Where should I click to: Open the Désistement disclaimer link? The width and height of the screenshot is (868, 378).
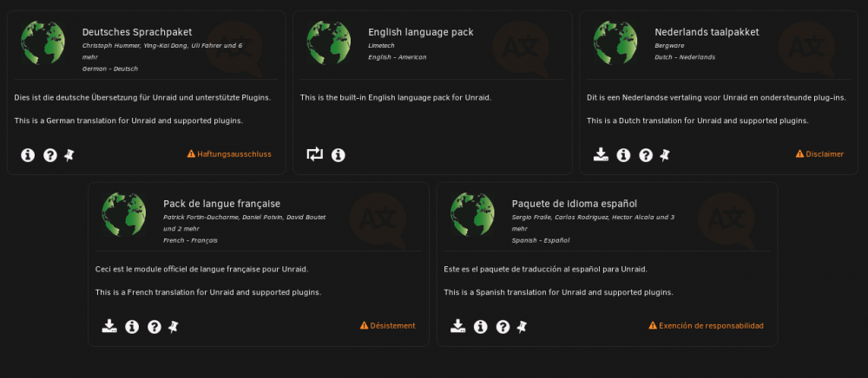387,325
